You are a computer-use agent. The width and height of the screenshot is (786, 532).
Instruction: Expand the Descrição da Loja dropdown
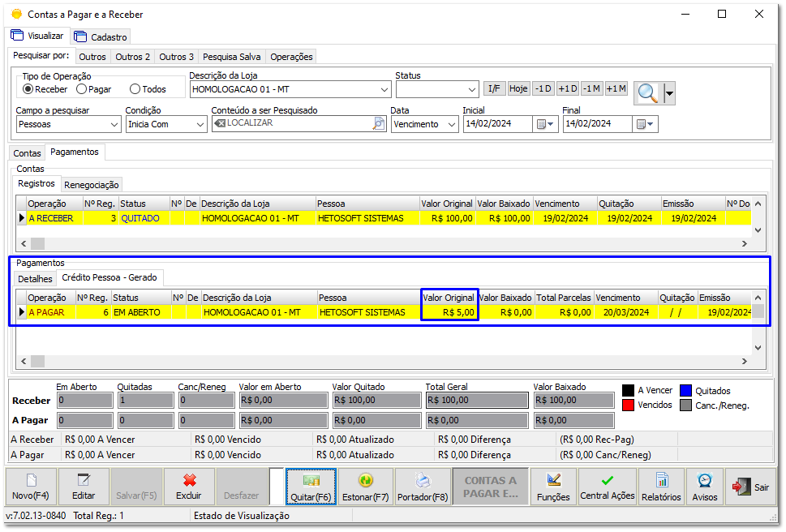point(384,89)
